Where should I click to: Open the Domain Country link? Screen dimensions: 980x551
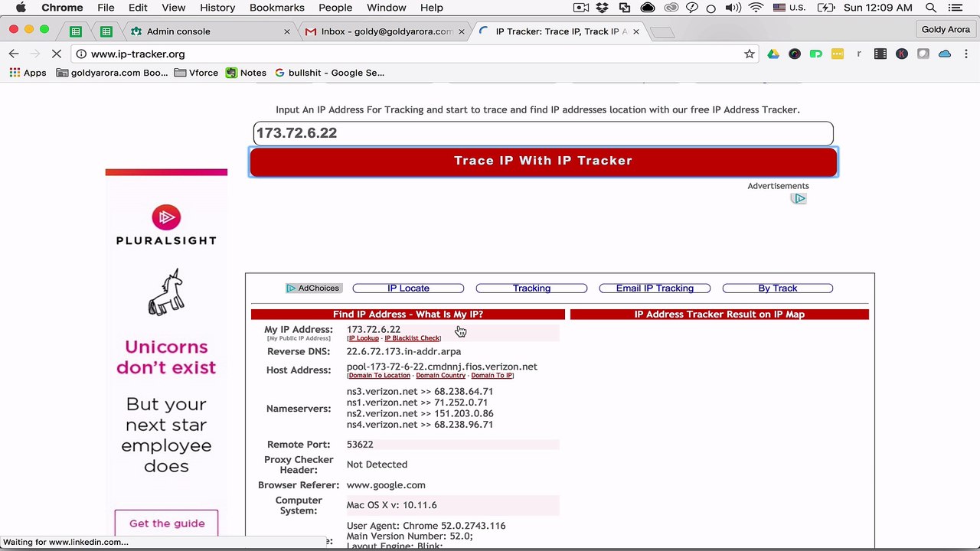[440, 376]
